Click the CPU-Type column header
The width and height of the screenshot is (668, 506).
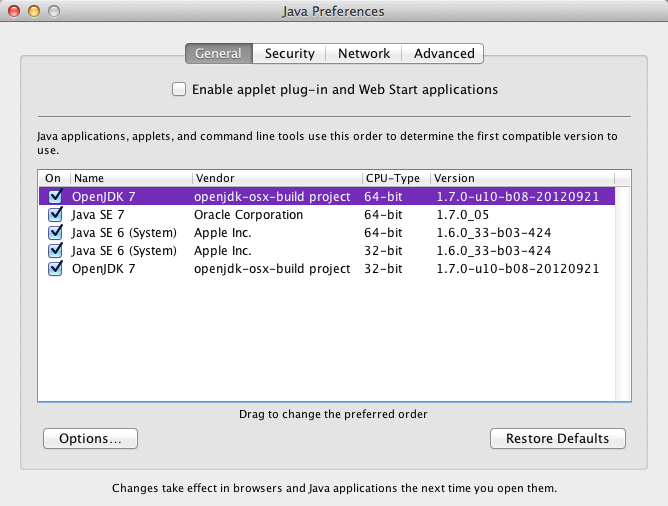396,178
